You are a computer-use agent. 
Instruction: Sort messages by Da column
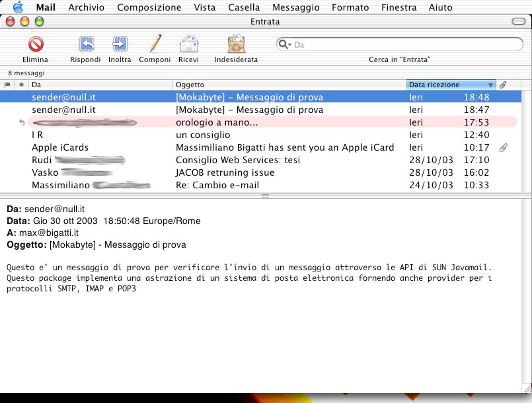click(100, 85)
